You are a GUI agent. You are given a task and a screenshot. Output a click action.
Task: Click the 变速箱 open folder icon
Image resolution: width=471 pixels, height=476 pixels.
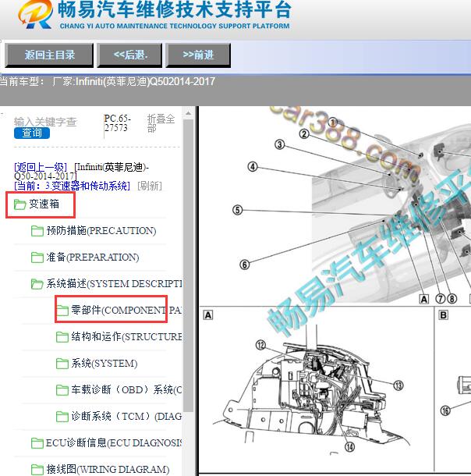(20, 204)
